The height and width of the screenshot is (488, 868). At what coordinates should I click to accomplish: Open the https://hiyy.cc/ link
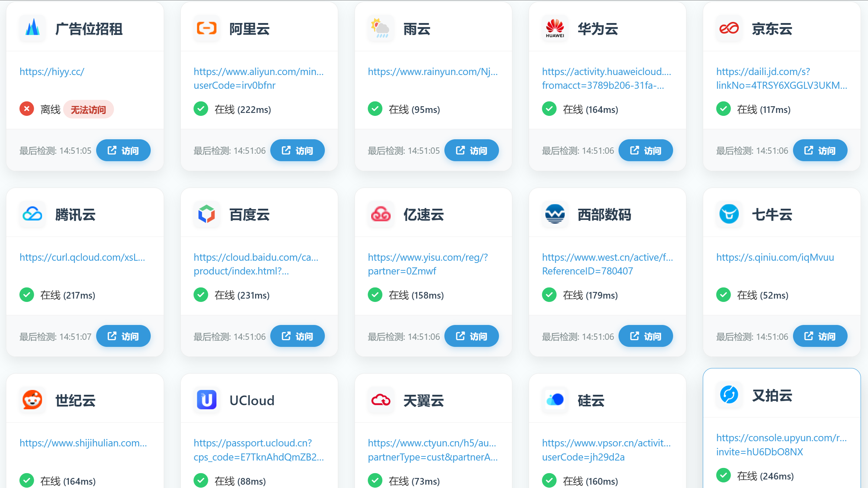52,72
